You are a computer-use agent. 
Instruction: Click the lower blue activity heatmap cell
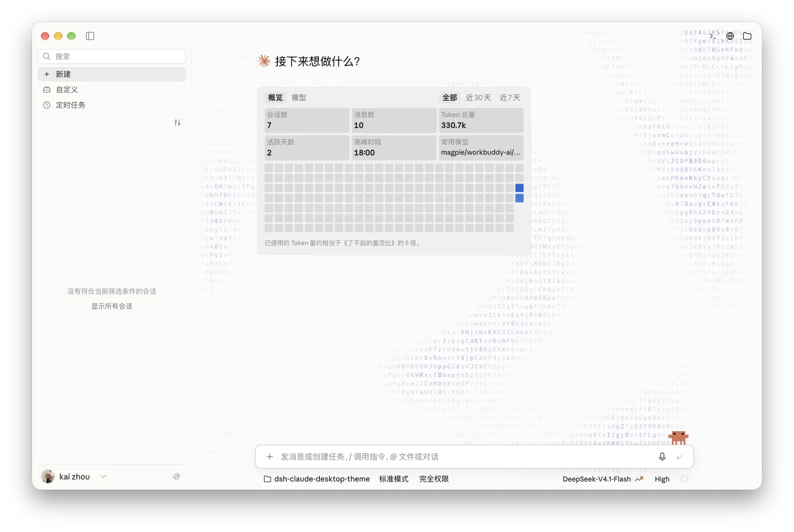click(519, 198)
